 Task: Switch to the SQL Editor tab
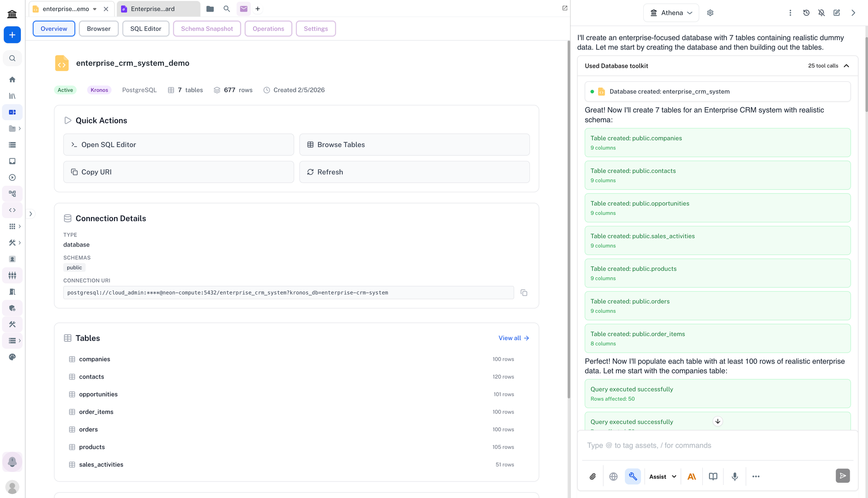pos(145,29)
